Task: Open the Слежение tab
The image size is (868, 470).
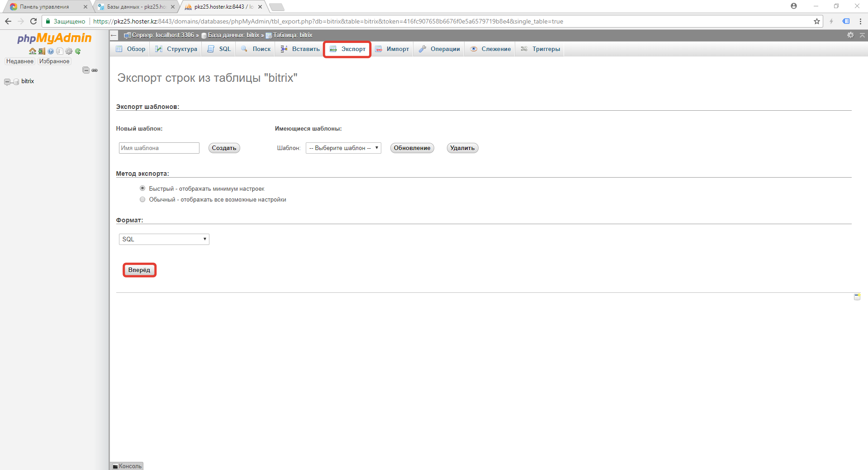Action: [490, 49]
